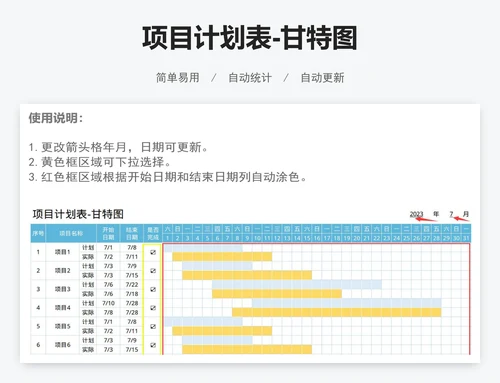Click the 年 label beside 2023
The image size is (500, 383).
[x=436, y=214]
